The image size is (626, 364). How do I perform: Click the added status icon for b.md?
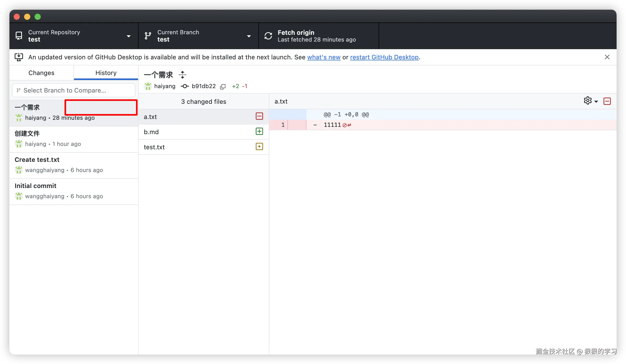[x=259, y=132]
